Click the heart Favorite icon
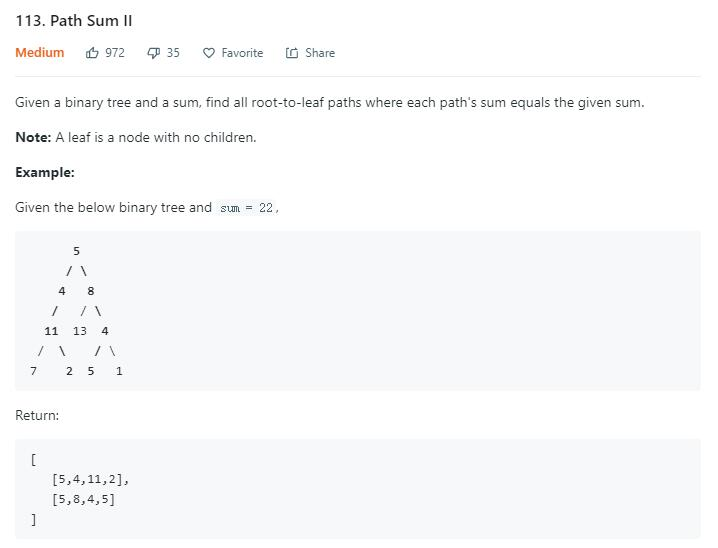This screenshot has height=548, width=718. click(209, 53)
